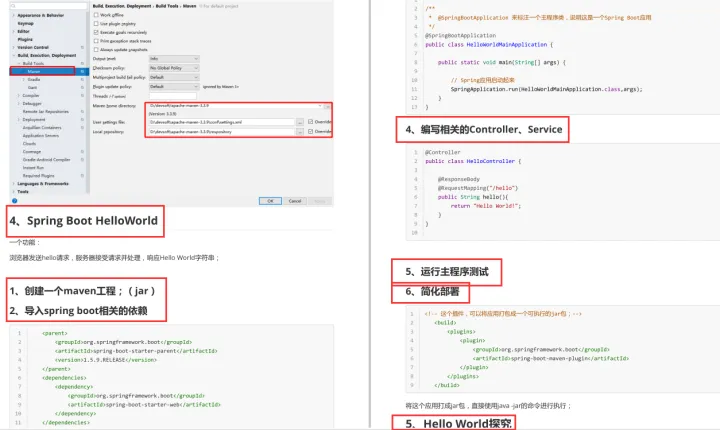Expand Appearance & Behavior node
The width and height of the screenshot is (720, 430).
pos(13,15)
